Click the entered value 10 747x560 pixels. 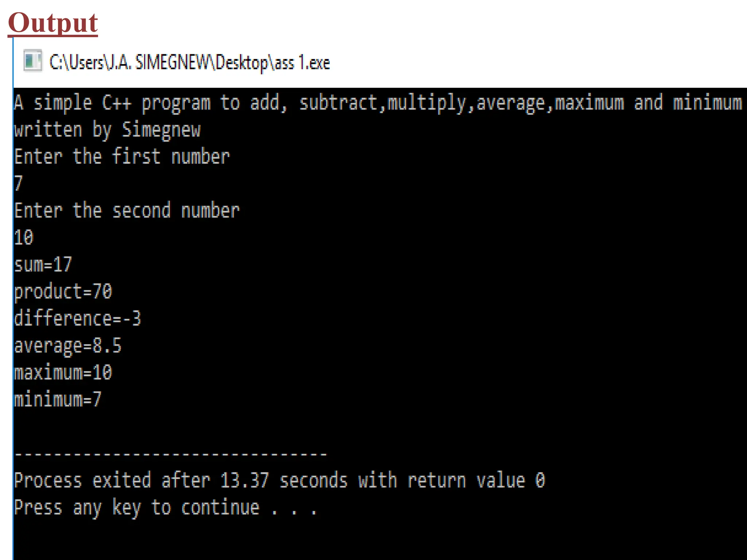(x=24, y=237)
